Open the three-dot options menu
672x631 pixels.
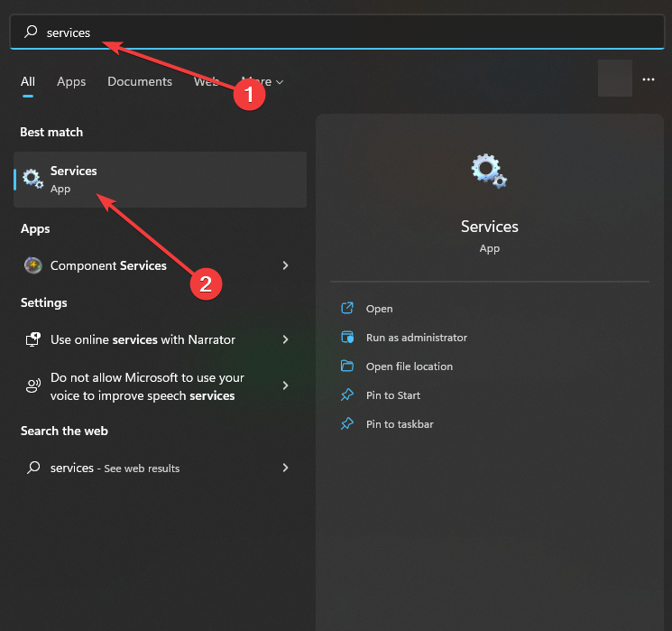tap(649, 79)
